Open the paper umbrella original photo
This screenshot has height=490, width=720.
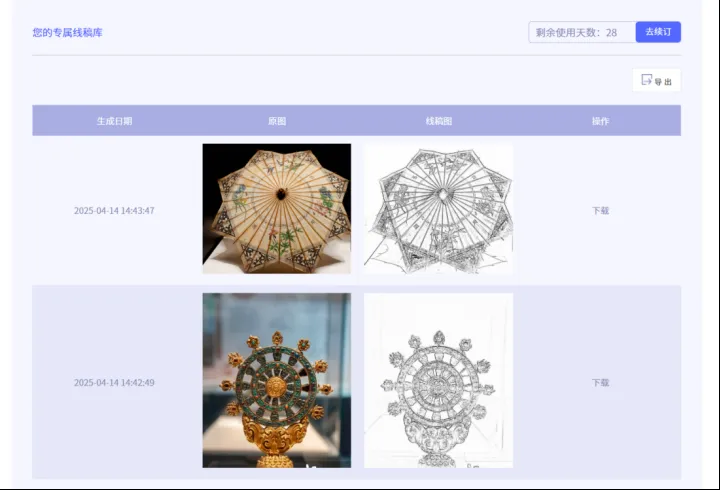click(277, 208)
